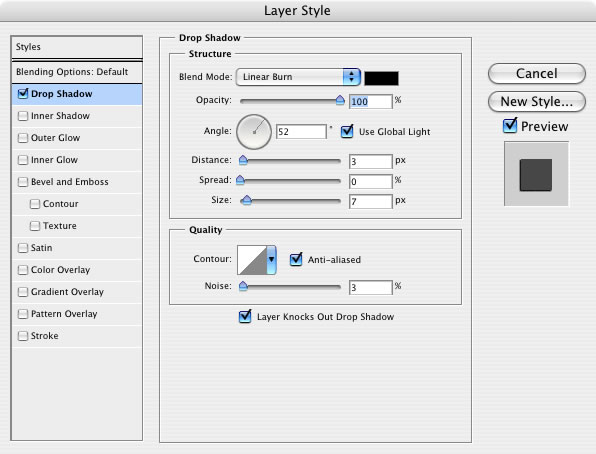
Task: Select the Bevel and Emboss style
Action: click(70, 182)
